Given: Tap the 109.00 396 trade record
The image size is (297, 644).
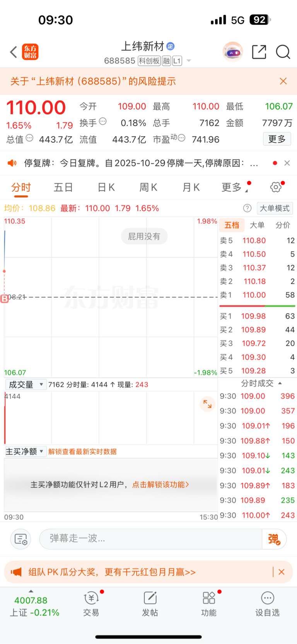Looking at the screenshot, I should [257, 396].
